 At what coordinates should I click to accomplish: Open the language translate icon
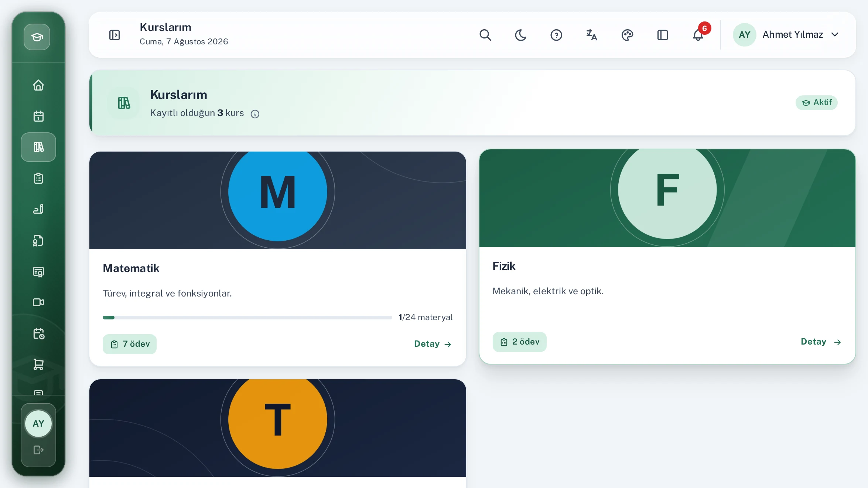[x=592, y=35]
